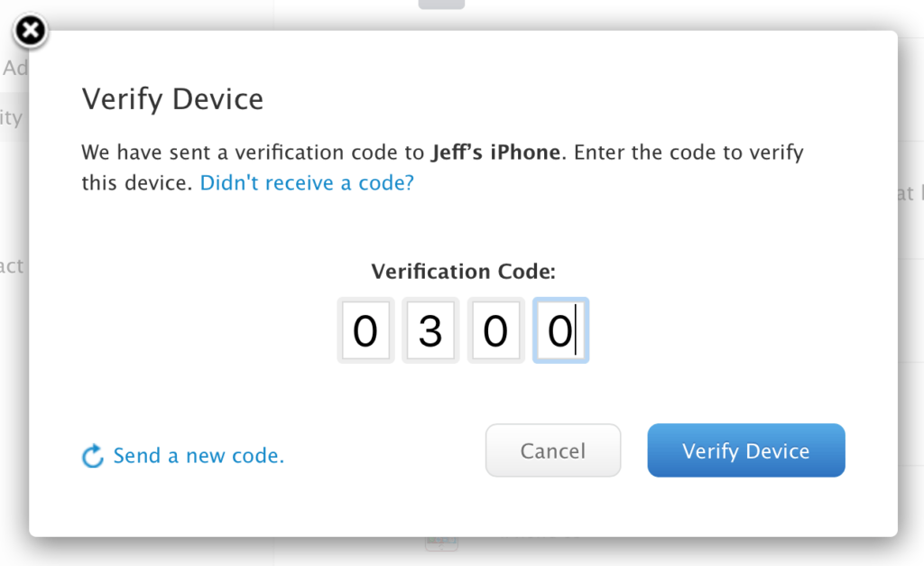The height and width of the screenshot is (566, 924).
Task: Click the "We have sent a verification code" sentence
Action: (253, 152)
